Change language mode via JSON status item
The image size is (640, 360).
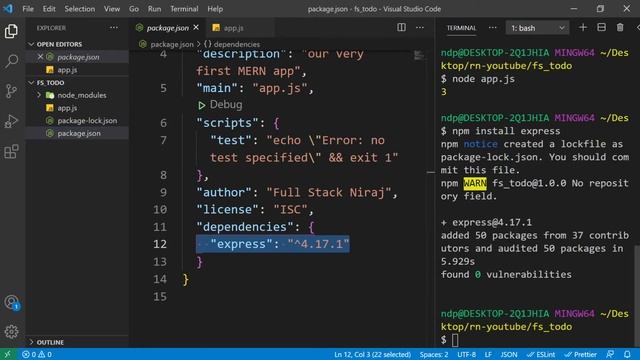point(509,354)
